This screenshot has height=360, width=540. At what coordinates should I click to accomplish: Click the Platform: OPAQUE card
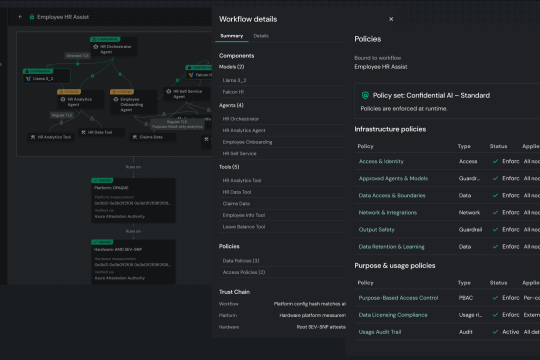[133, 200]
